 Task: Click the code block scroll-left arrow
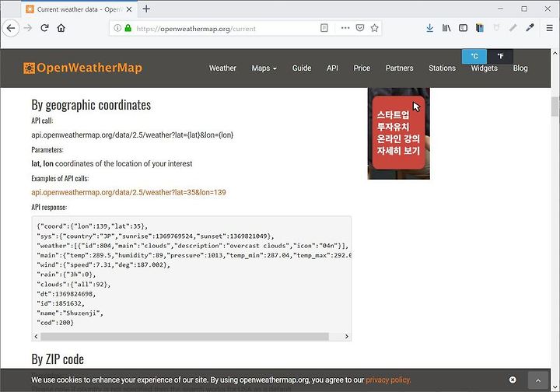point(36,337)
